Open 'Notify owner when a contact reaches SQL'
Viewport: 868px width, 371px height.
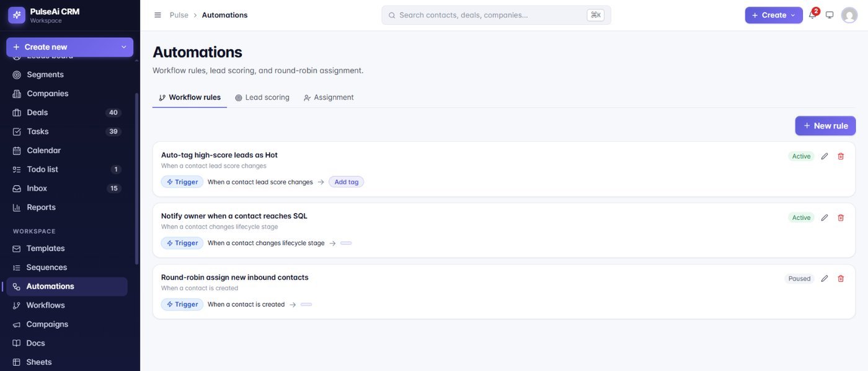coord(234,216)
